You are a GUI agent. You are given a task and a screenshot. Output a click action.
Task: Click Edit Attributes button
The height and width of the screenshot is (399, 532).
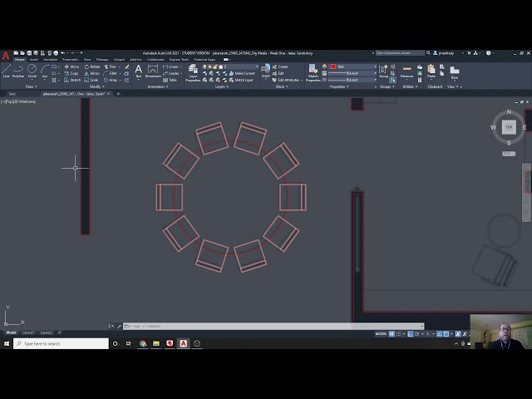286,80
